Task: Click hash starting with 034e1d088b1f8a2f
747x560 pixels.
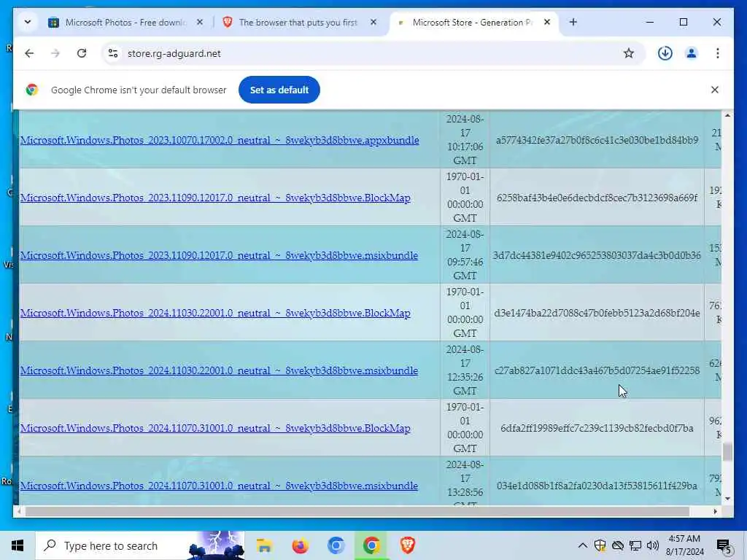Action: click(x=597, y=486)
